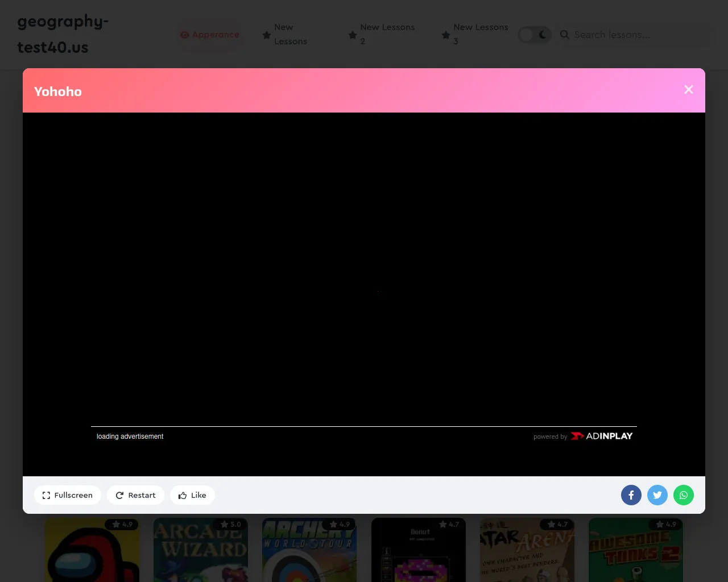Open the New Lessons 2 menu item
The width and height of the screenshot is (728, 582).
(383, 35)
